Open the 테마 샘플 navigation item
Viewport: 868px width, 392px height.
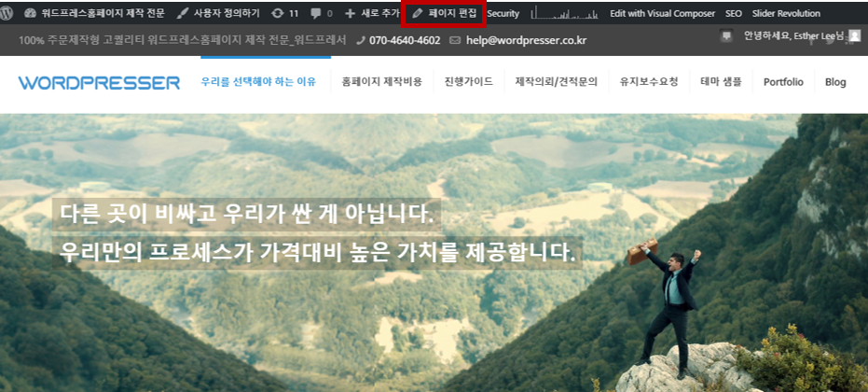coord(721,82)
